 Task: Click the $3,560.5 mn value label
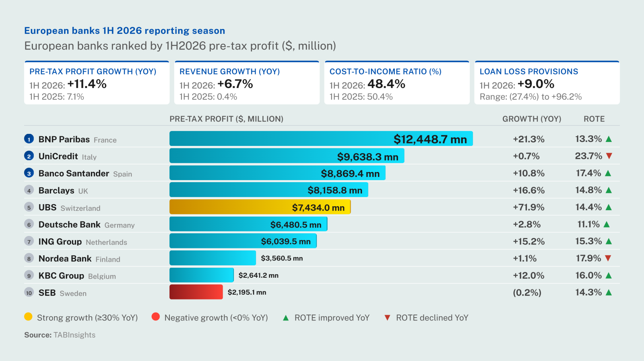282,258
